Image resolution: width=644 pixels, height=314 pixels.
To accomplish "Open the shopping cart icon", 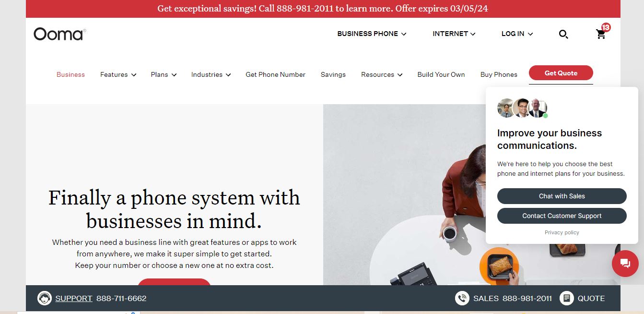I will pos(601,34).
